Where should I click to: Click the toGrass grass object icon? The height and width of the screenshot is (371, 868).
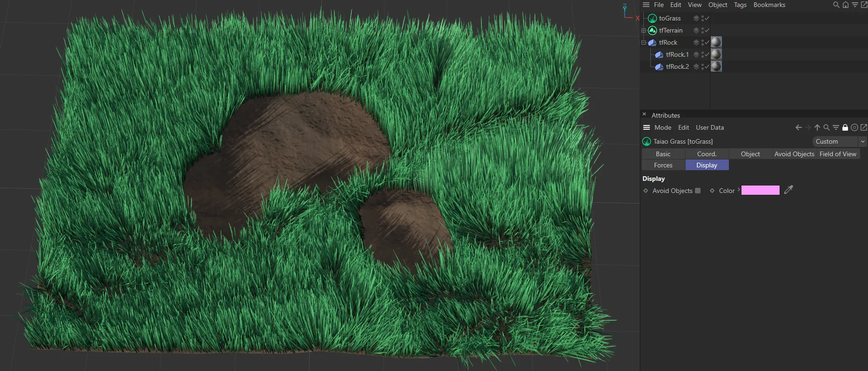pyautogui.click(x=652, y=19)
